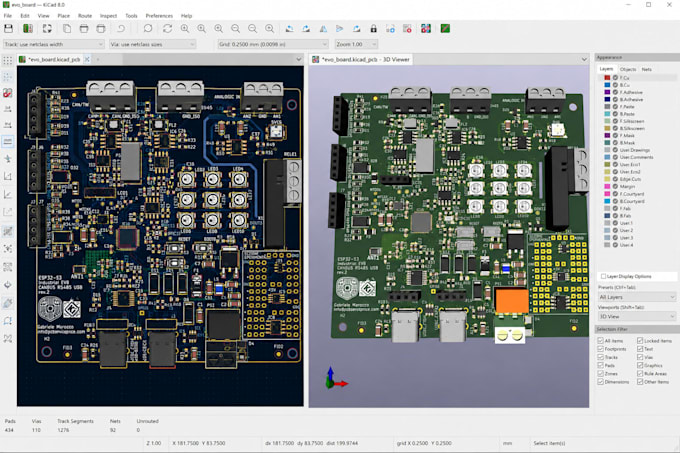Click the Undo arrow icon
680x453 pixels.
click(x=121, y=29)
